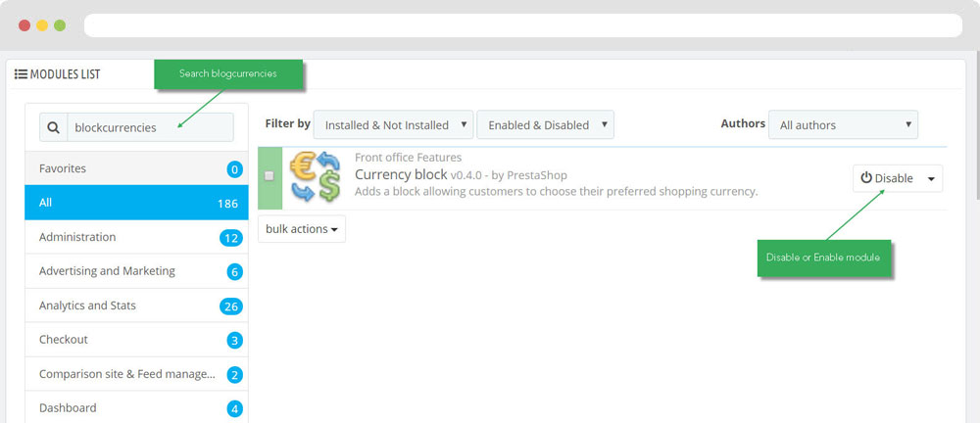Open the Installed & Not Installed filter

coord(393,125)
